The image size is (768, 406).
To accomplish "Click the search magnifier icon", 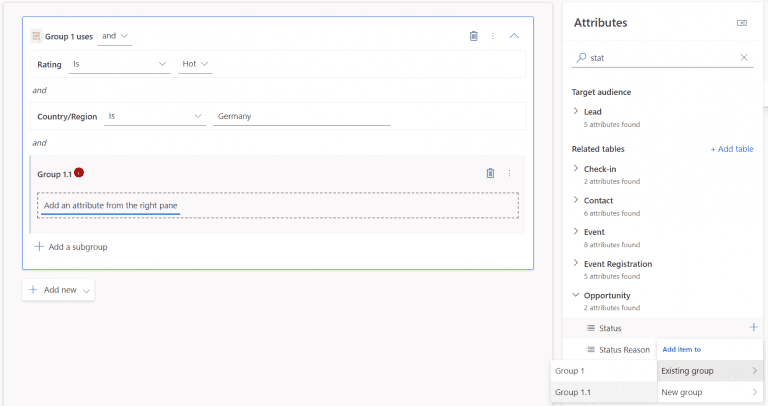I will click(x=581, y=57).
